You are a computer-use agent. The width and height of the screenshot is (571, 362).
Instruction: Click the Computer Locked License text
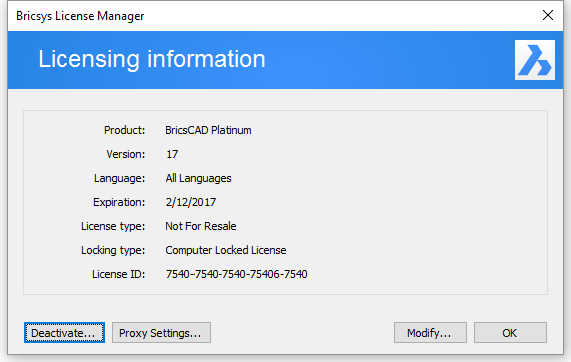[226, 250]
